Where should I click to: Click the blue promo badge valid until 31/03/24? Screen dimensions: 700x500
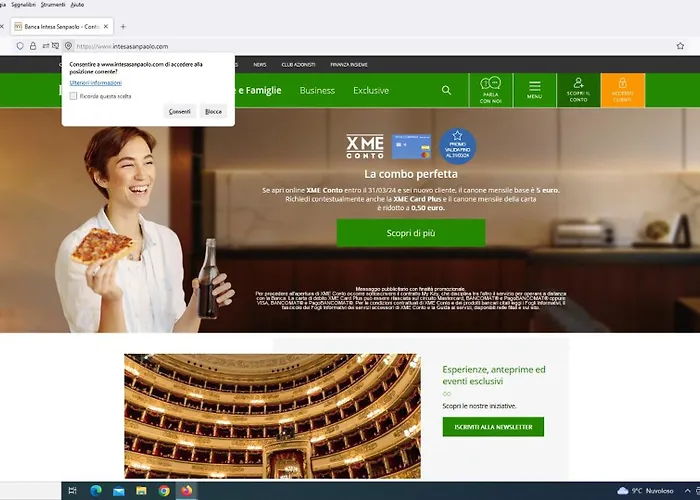click(458, 146)
